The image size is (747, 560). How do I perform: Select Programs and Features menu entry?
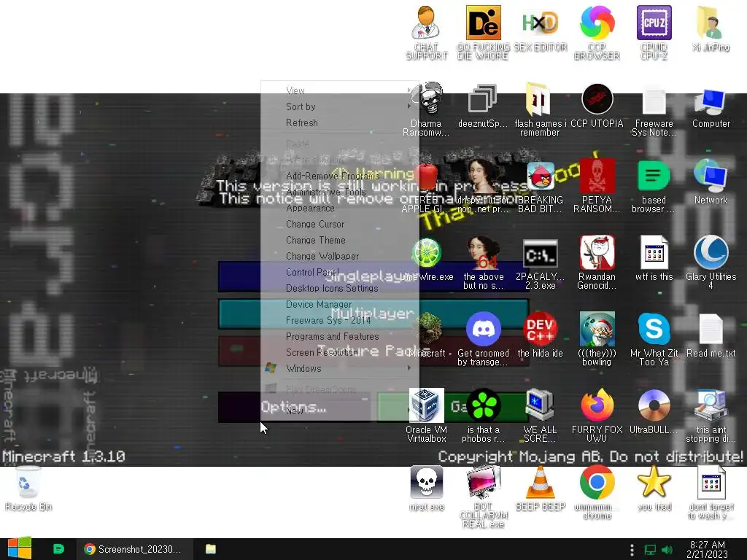pos(340,337)
